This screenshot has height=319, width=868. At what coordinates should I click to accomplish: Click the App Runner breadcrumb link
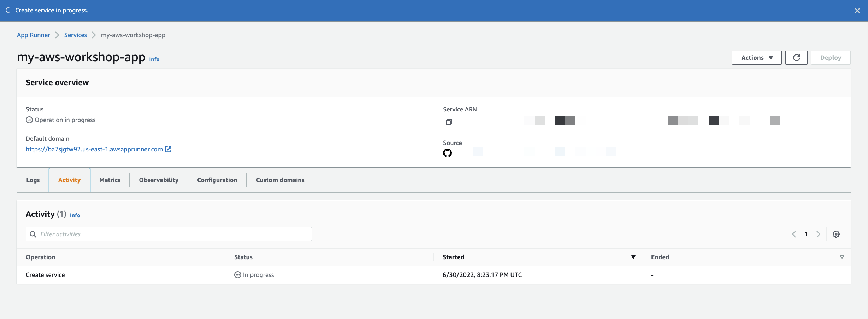coord(34,35)
